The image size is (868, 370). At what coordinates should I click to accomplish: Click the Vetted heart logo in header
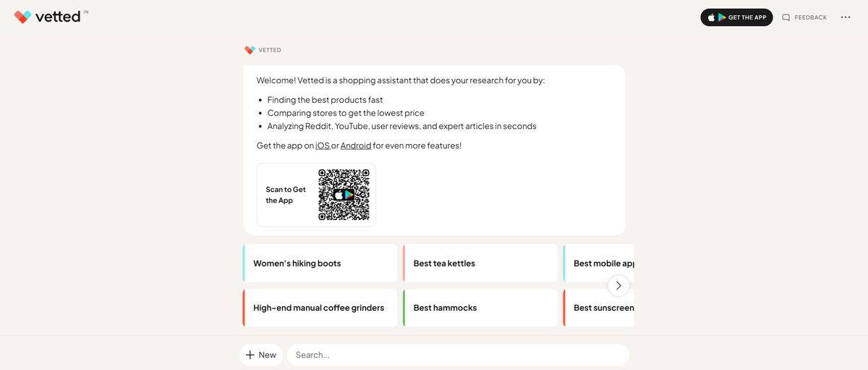[22, 17]
